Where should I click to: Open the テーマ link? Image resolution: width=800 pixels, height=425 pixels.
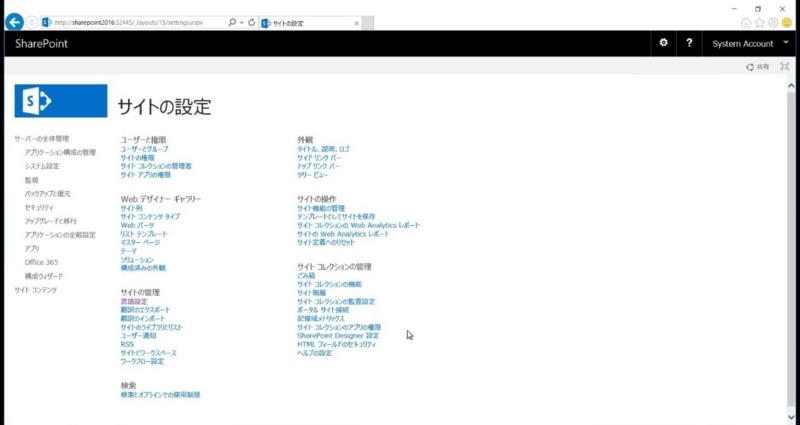129,251
